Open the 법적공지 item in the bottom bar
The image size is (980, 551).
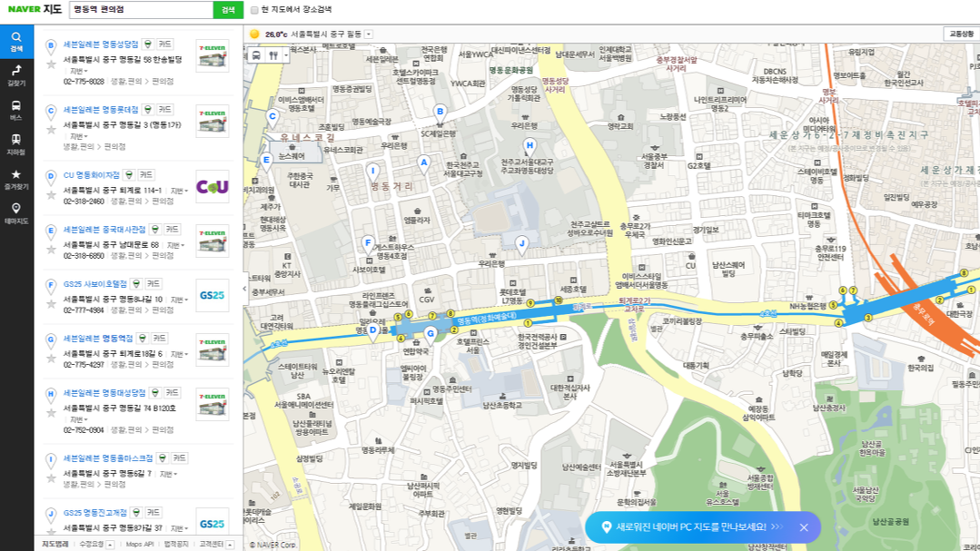pyautogui.click(x=176, y=545)
